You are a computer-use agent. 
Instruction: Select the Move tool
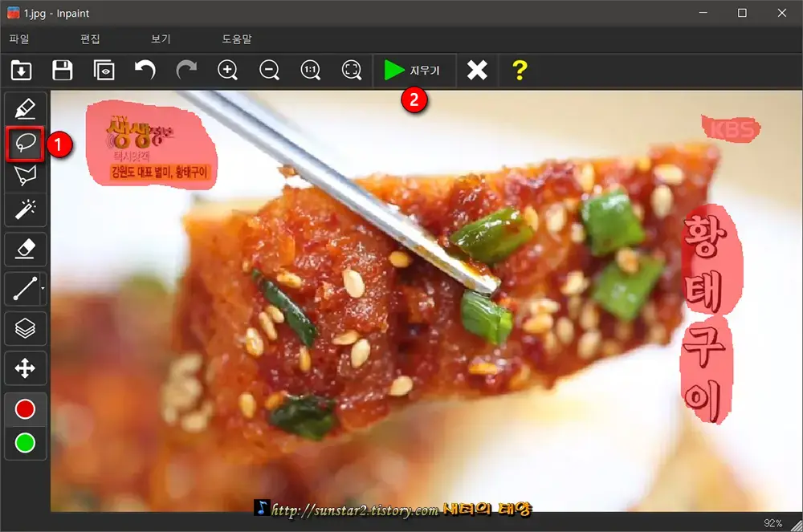pos(26,368)
